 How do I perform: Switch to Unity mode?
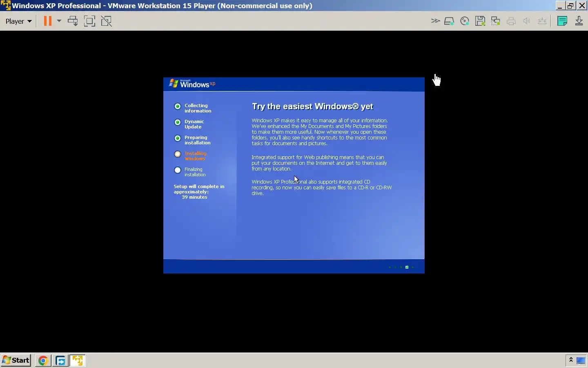pyautogui.click(x=107, y=21)
